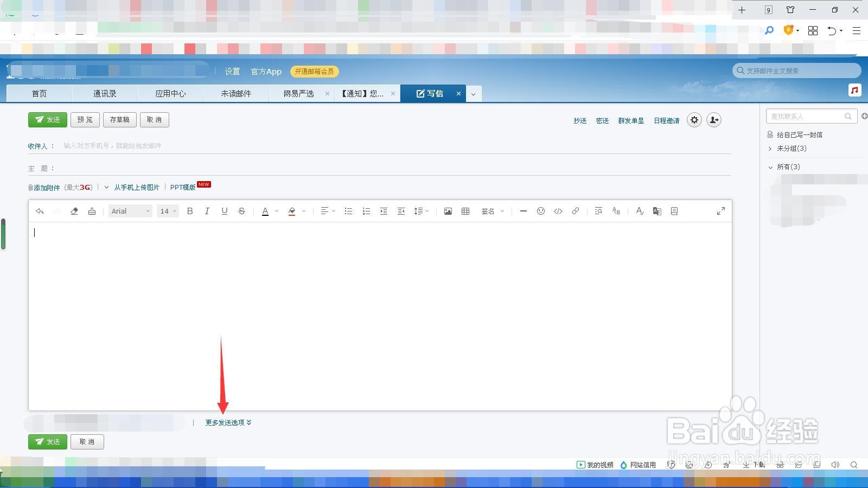Click the translate icon in the toolbar

click(x=657, y=211)
